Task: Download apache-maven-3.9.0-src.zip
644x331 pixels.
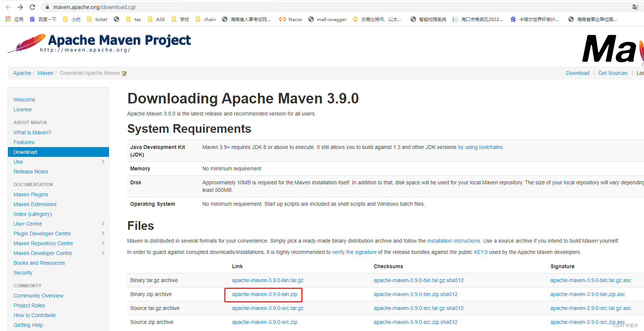Action: point(265,322)
